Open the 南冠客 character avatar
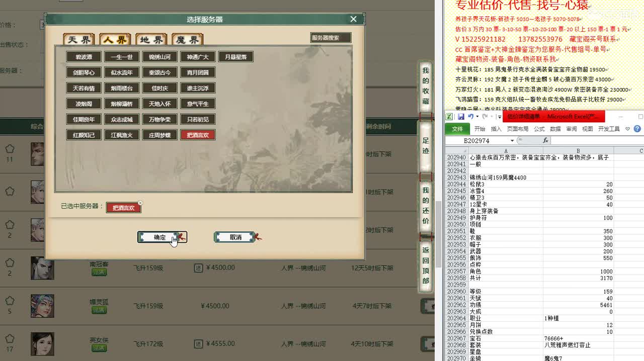 tap(42, 268)
